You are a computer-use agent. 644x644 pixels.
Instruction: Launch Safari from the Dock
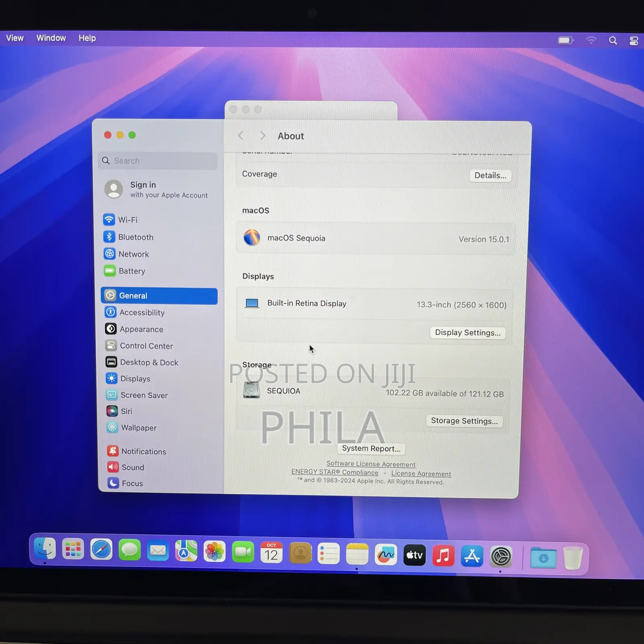tap(101, 549)
